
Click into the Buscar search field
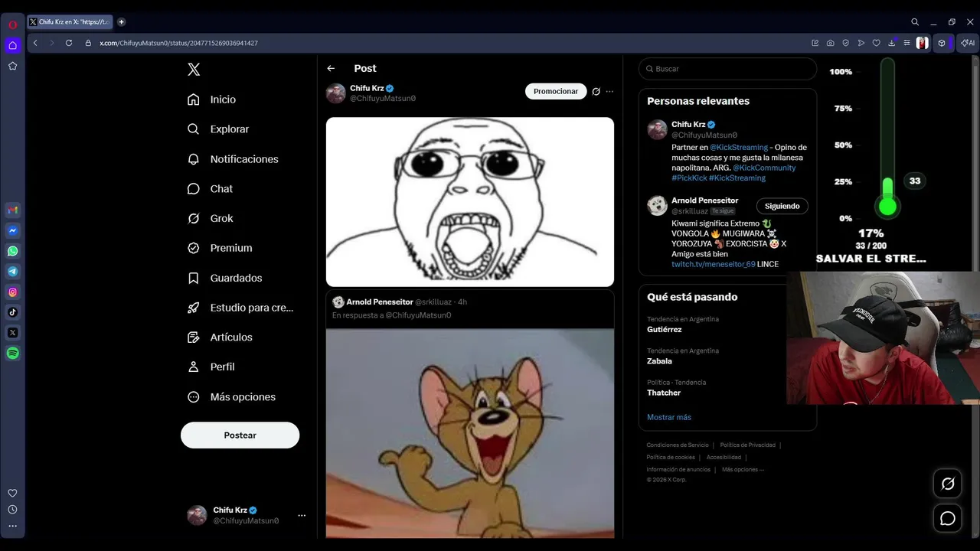click(x=727, y=69)
